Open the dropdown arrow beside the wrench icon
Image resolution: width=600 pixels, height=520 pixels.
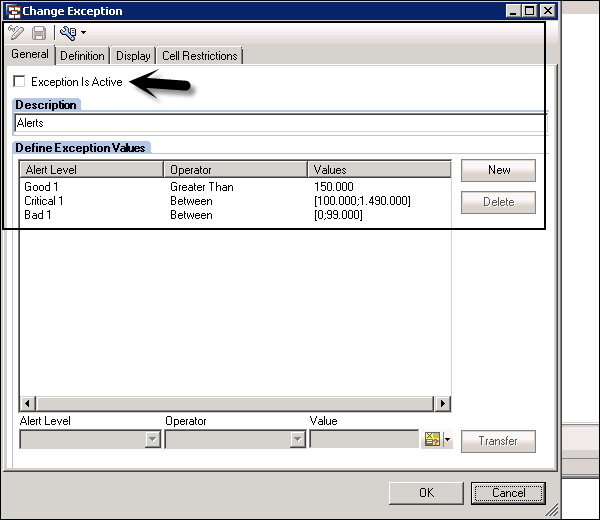(x=83, y=34)
